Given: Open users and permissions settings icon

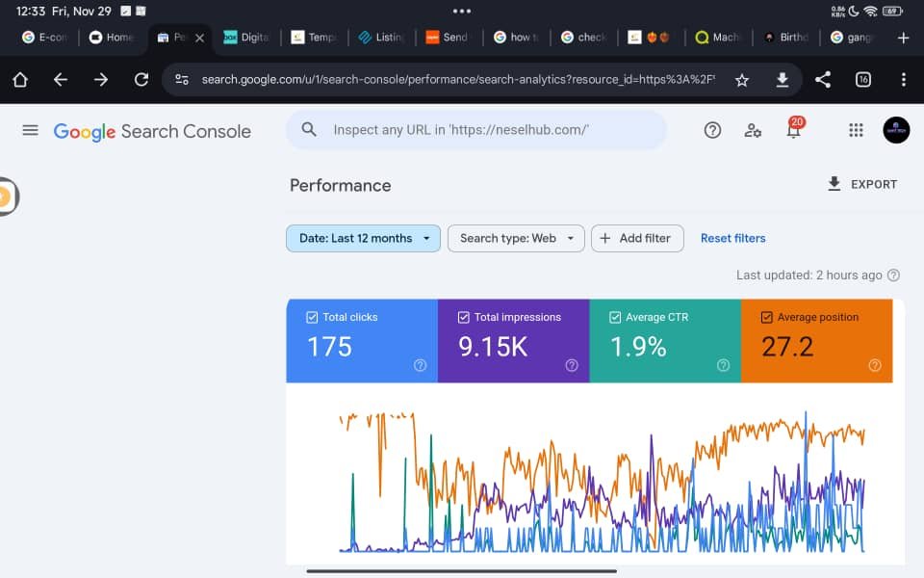Looking at the screenshot, I should pos(753,130).
